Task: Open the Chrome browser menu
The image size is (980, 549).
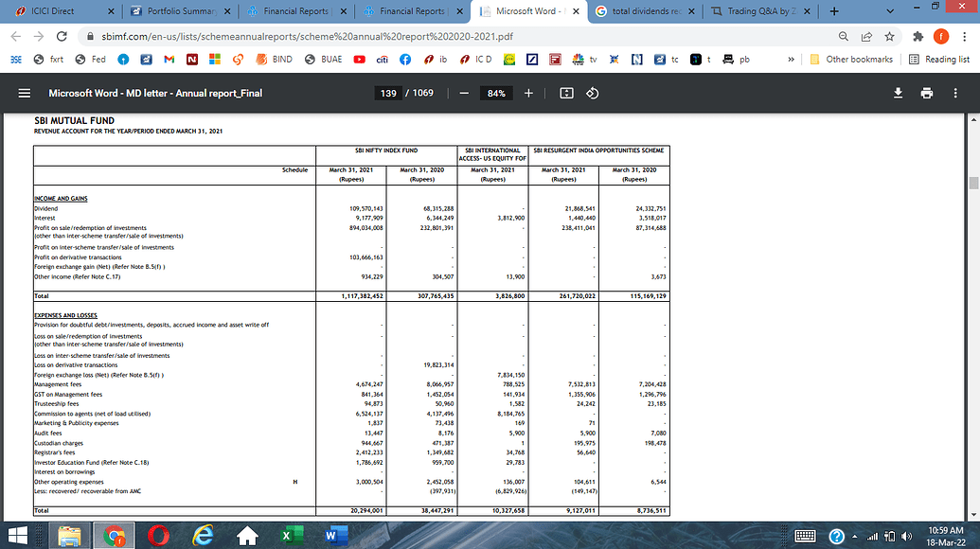Action: click(963, 34)
